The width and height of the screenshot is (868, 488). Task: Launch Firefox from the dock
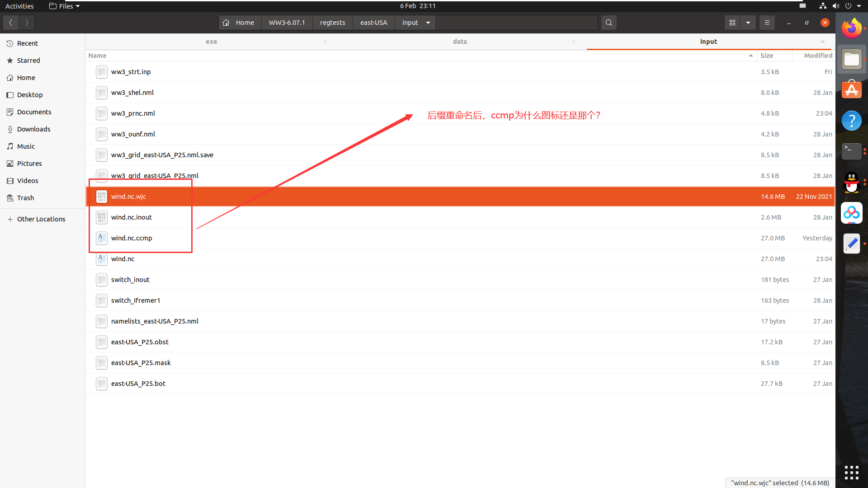click(x=852, y=28)
